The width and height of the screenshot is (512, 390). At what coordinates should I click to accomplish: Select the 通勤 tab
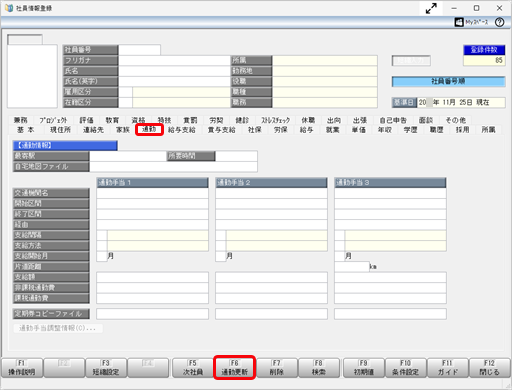(x=149, y=129)
